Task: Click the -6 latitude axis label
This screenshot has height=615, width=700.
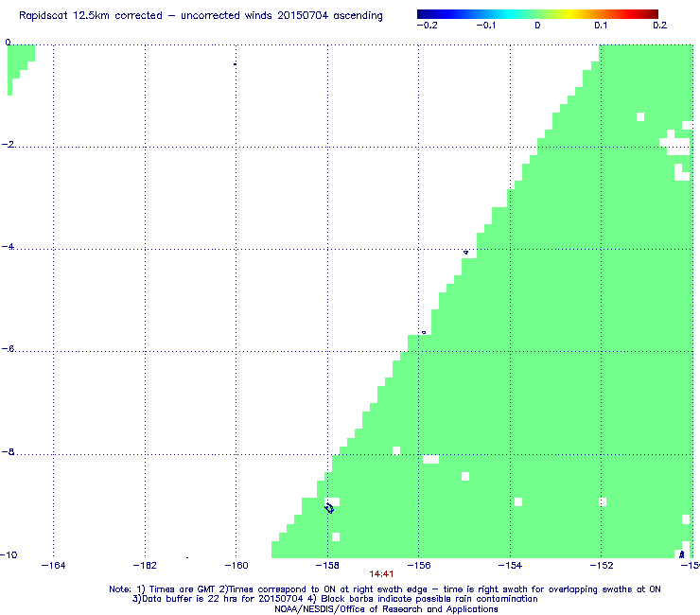Action: [x=8, y=349]
